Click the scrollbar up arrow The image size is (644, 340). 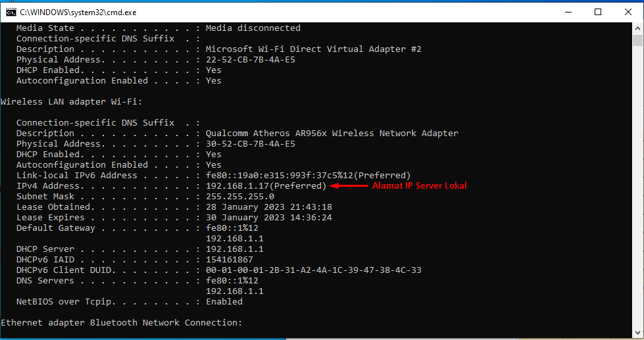click(x=637, y=28)
